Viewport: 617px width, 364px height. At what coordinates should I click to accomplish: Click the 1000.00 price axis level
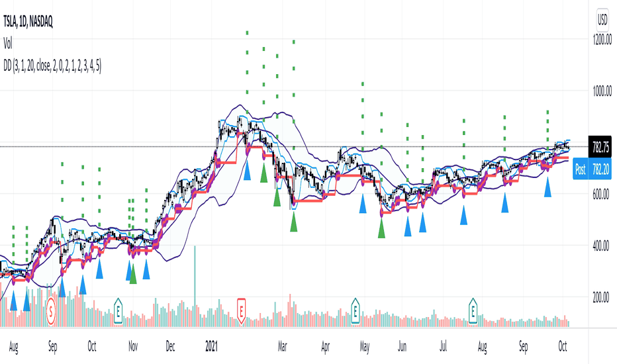click(x=602, y=91)
